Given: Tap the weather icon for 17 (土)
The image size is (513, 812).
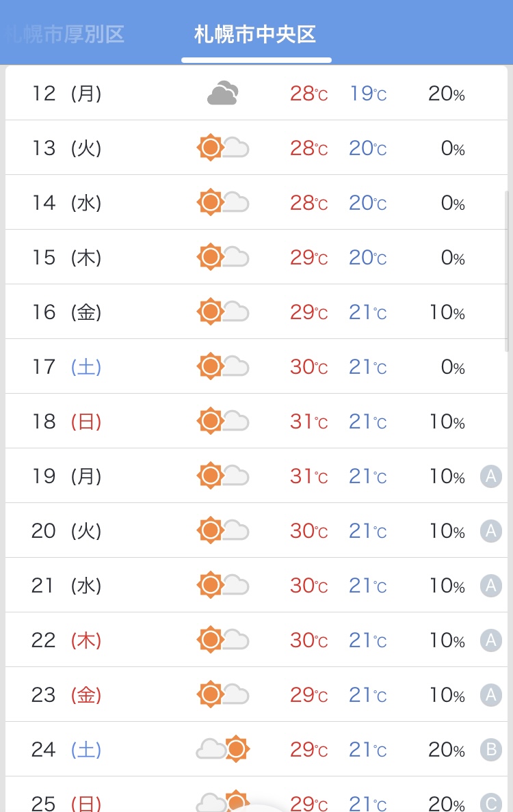Looking at the screenshot, I should coord(223,366).
